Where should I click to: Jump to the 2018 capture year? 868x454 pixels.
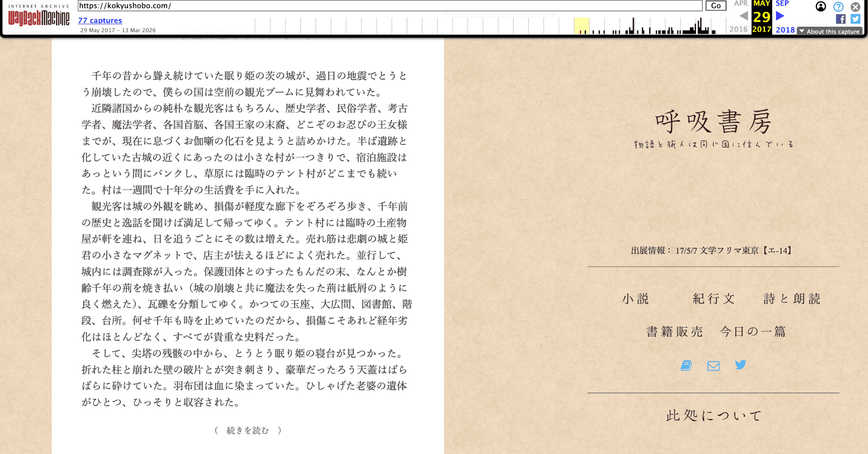(x=785, y=30)
